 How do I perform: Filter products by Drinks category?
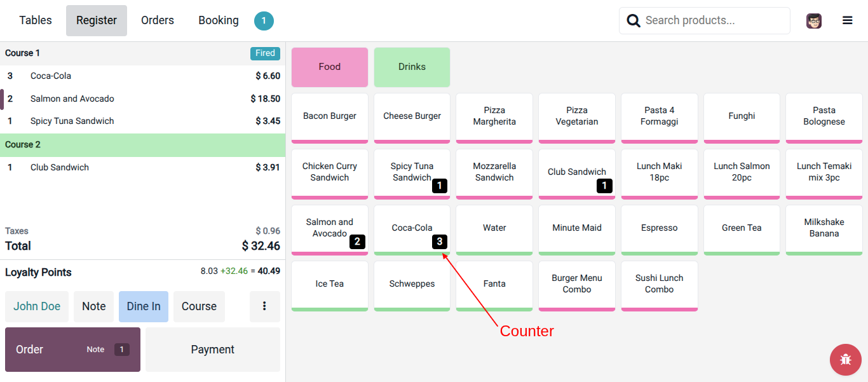tap(412, 67)
